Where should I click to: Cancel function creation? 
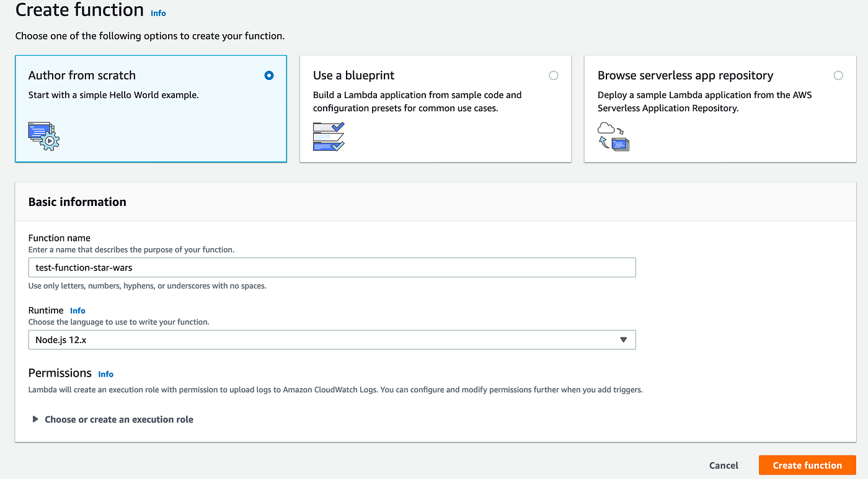click(x=723, y=465)
